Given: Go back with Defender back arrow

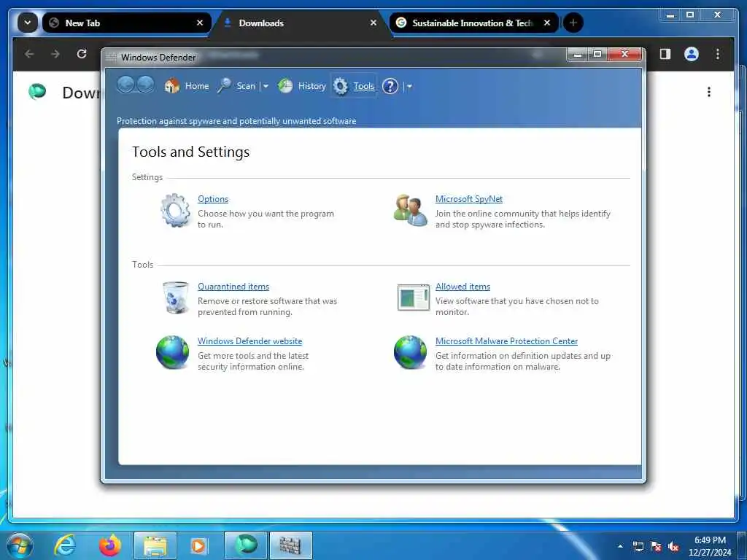Looking at the screenshot, I should [125, 85].
